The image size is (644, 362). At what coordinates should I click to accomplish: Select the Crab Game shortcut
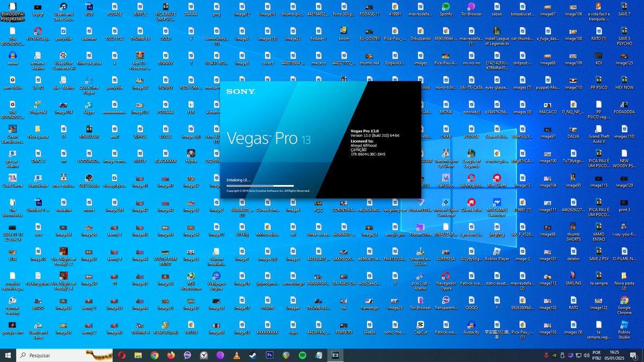pos(12,181)
